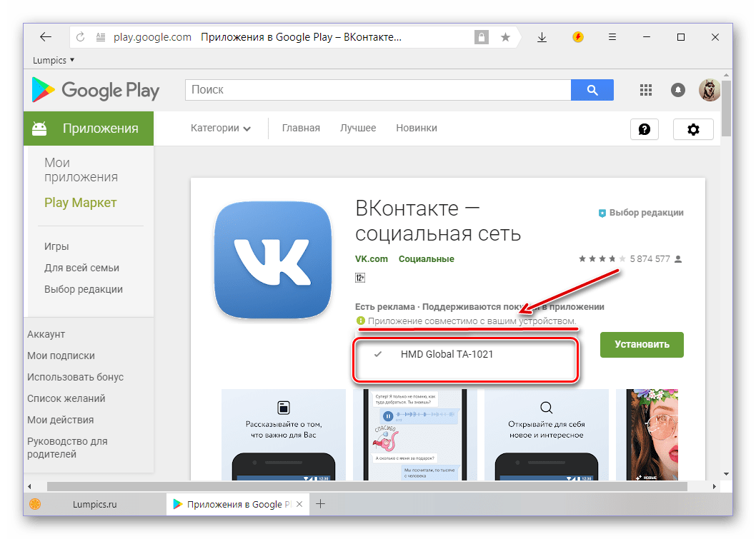Viewport: 756px width, 539px height.
Task: Click the 12+ age rating badge
Action: [360, 278]
